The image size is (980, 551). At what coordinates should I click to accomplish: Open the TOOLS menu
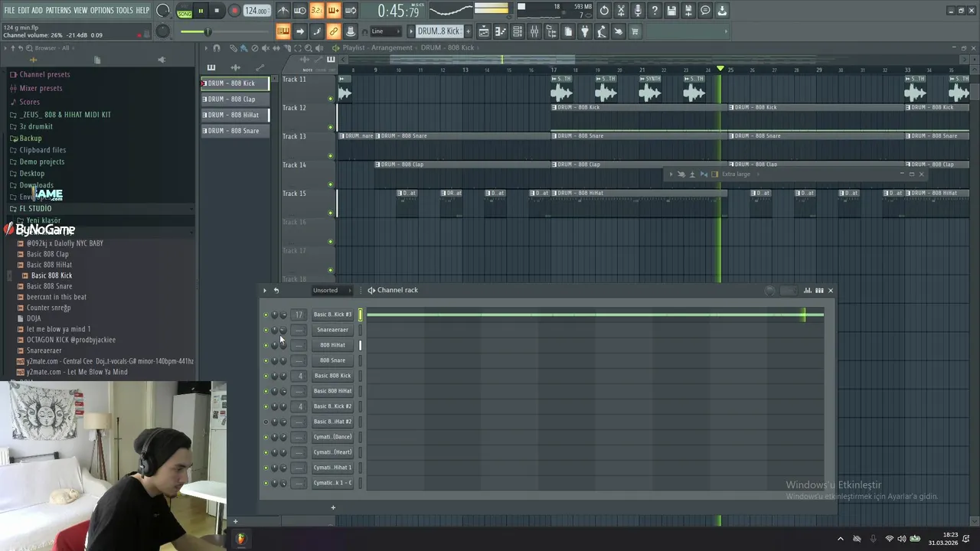[124, 10]
